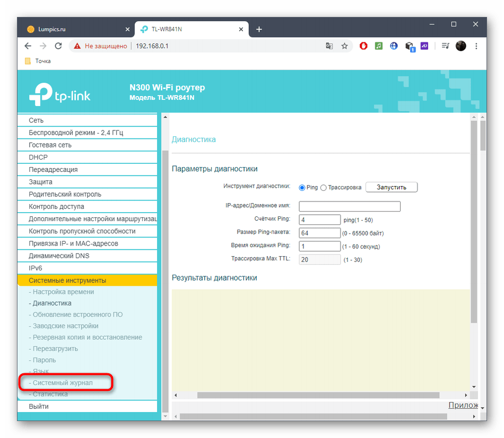The width and height of the screenshot is (504, 438).
Task: Click content scrollbar down arrow
Action: (x=474, y=387)
